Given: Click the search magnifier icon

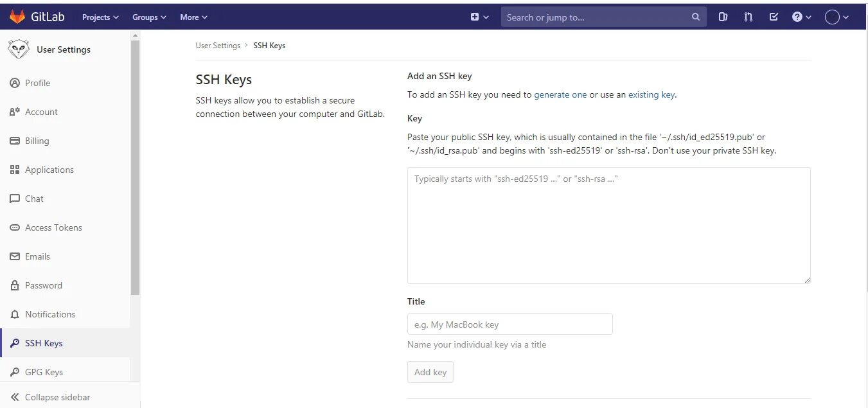Looking at the screenshot, I should tap(696, 17).
